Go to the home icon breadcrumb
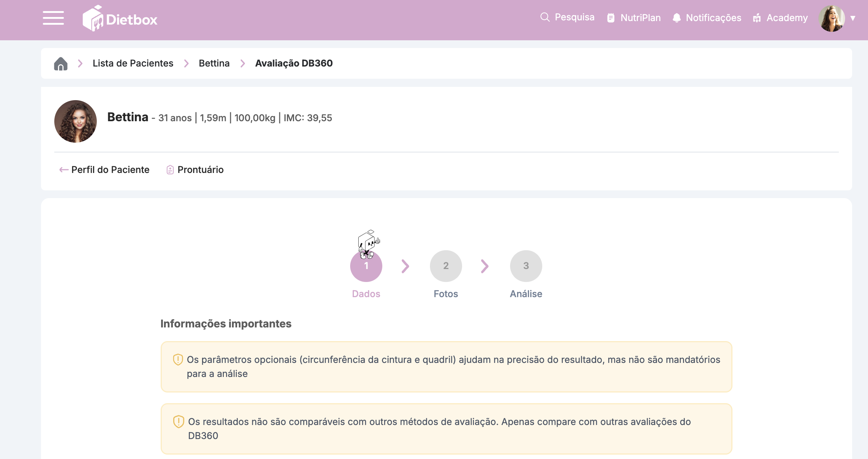The width and height of the screenshot is (868, 459). (61, 64)
